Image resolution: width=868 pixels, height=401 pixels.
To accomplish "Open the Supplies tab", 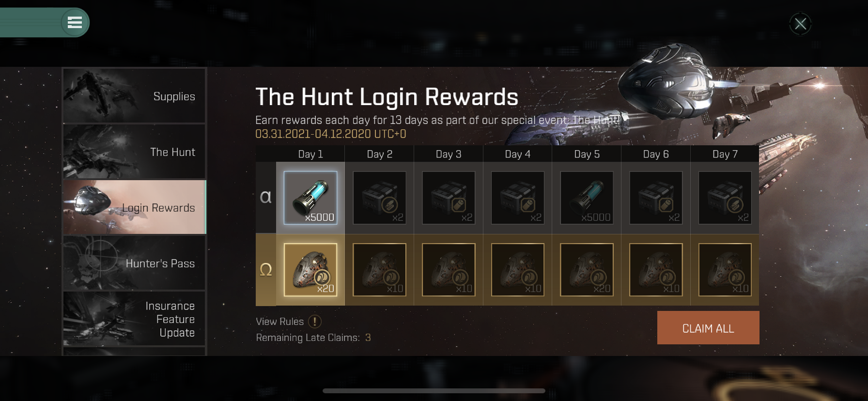I will tap(134, 96).
